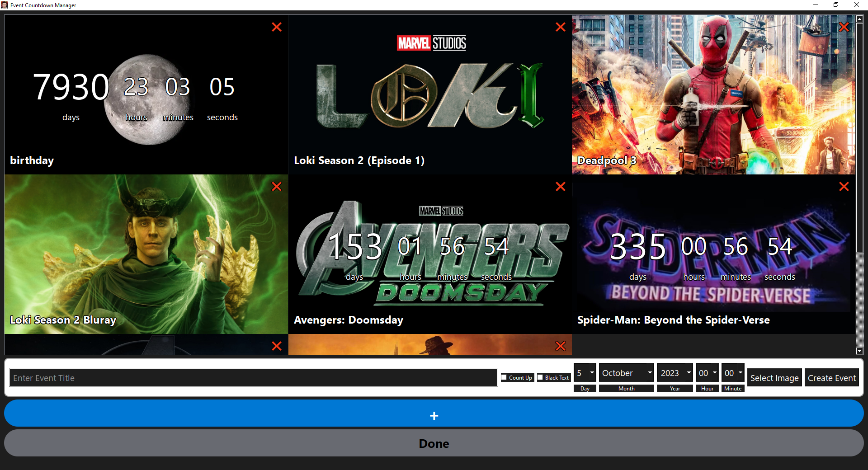Remove the Loki Season 2 Episode 1 event
Screen dimensions: 868x470
[561, 27]
